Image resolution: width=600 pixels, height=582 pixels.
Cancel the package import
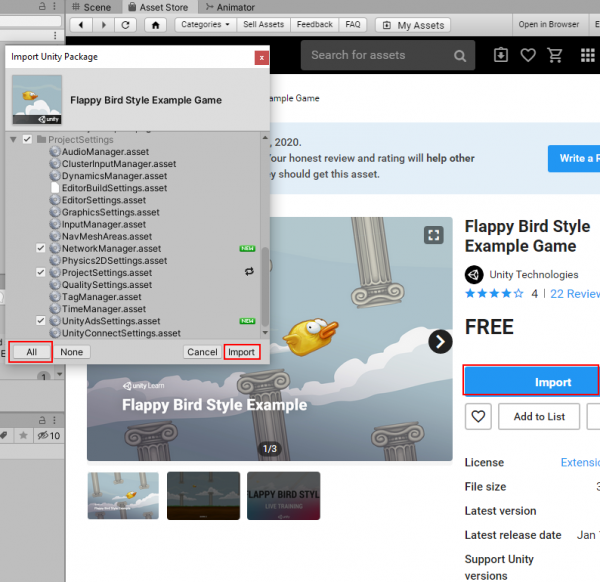[x=202, y=352]
